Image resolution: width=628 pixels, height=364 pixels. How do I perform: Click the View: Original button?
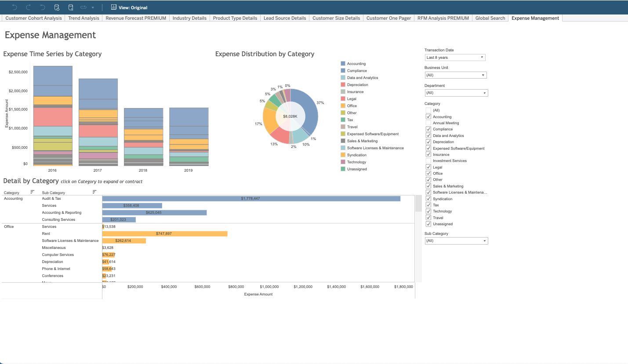click(x=131, y=7)
